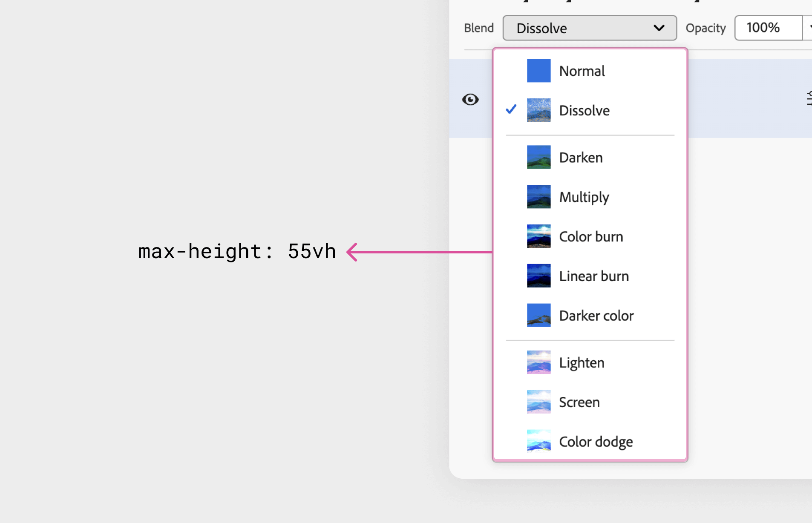Image resolution: width=812 pixels, height=523 pixels.
Task: Pick Multiply blend mode
Action: click(584, 197)
